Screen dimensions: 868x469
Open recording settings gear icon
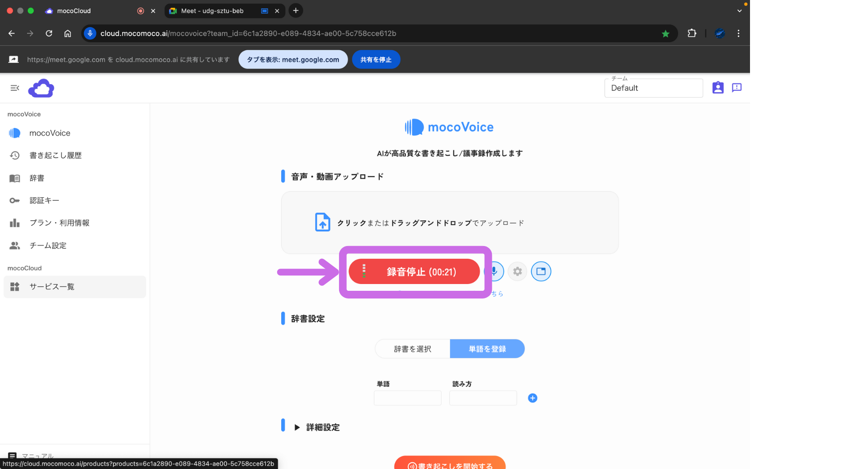(x=518, y=271)
